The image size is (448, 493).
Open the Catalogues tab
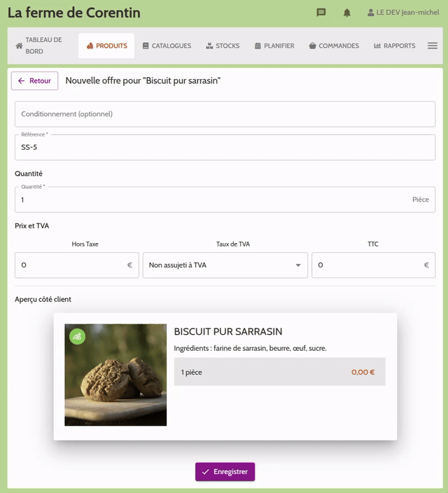(166, 46)
